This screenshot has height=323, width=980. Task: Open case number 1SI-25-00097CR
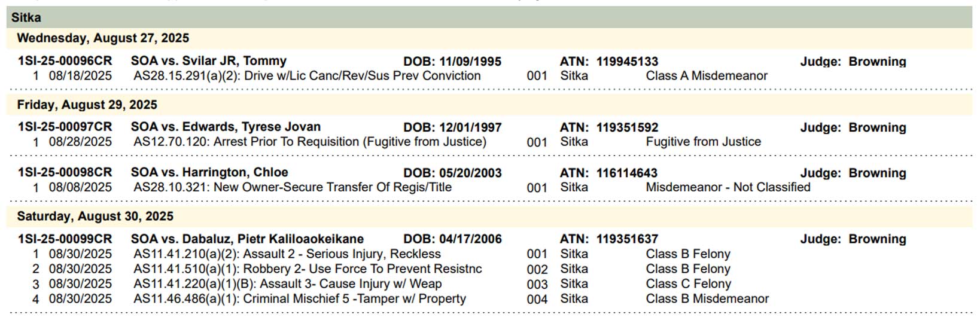coord(65,127)
